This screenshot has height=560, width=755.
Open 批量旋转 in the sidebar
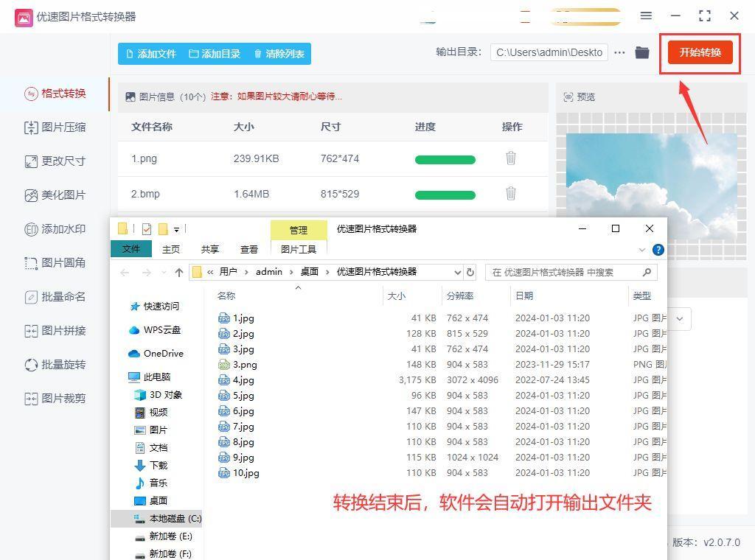(x=55, y=365)
